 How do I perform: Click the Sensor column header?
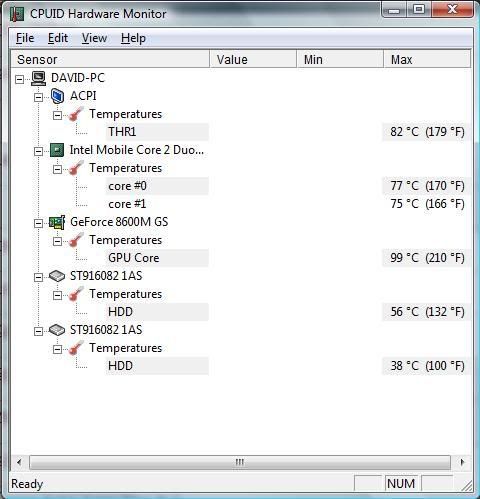pos(110,59)
